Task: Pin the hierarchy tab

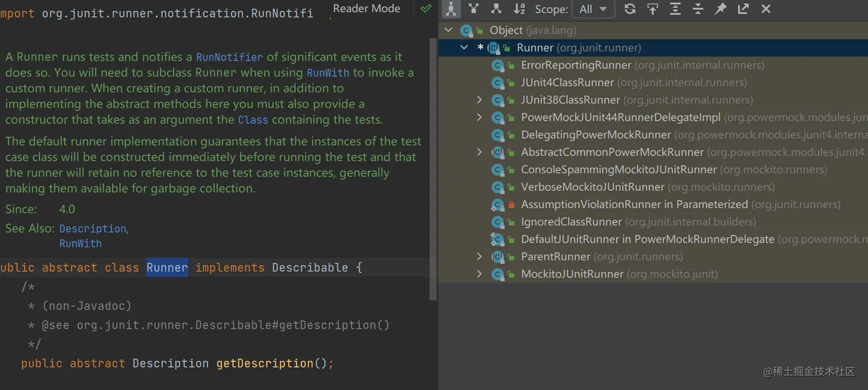Action: [720, 9]
